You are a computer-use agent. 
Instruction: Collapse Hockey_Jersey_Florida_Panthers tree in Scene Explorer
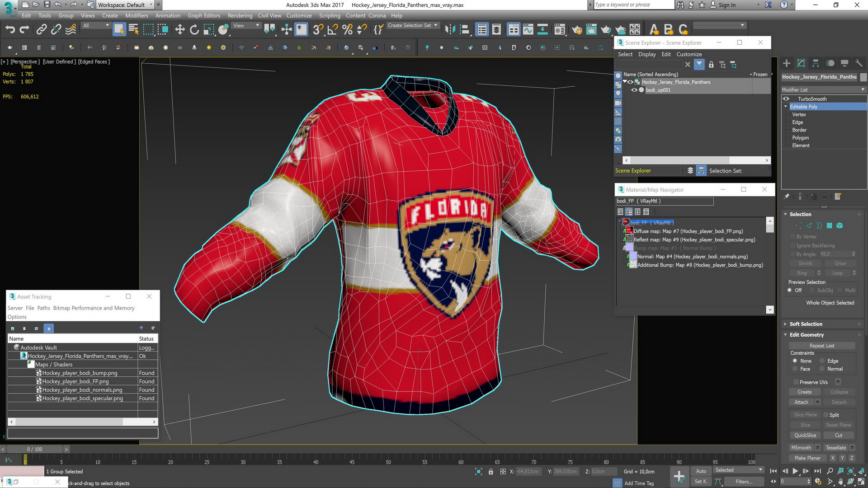[625, 82]
